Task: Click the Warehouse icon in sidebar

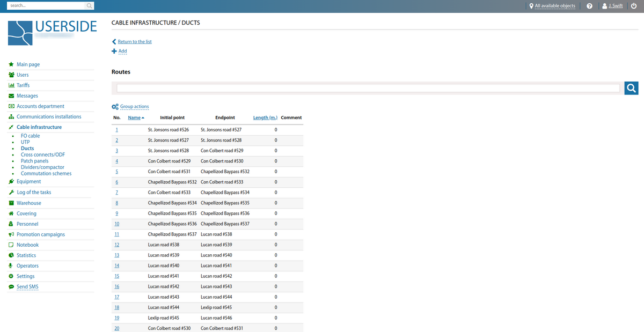Action: [11, 203]
